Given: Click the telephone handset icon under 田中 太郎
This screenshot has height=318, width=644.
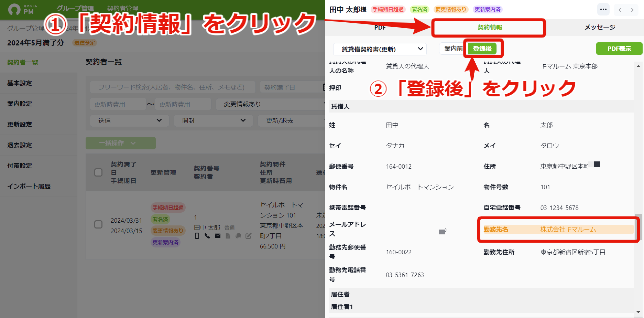Looking at the screenshot, I should pos(207,236).
